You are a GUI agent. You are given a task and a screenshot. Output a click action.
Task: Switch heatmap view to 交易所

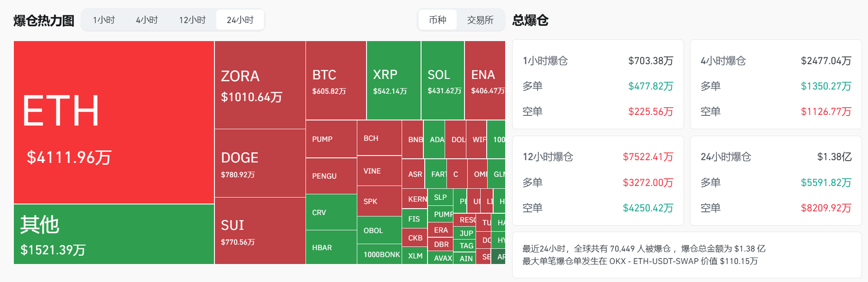[x=480, y=20]
